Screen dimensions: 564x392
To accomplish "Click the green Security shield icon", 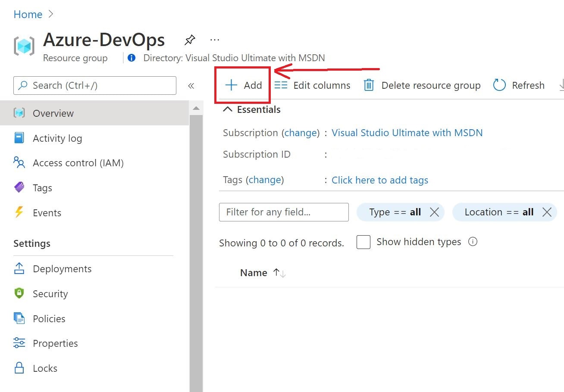I will pos(19,293).
